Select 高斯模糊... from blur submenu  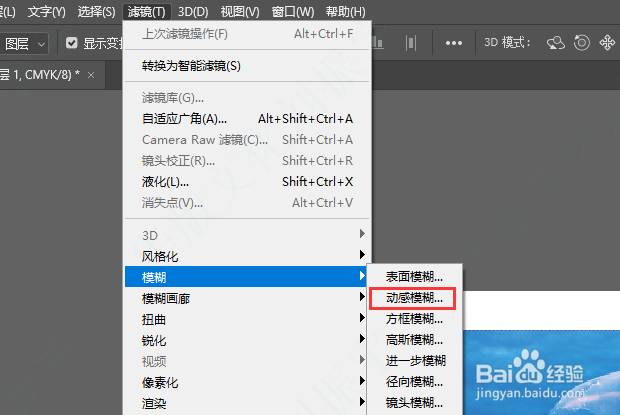coord(414,340)
